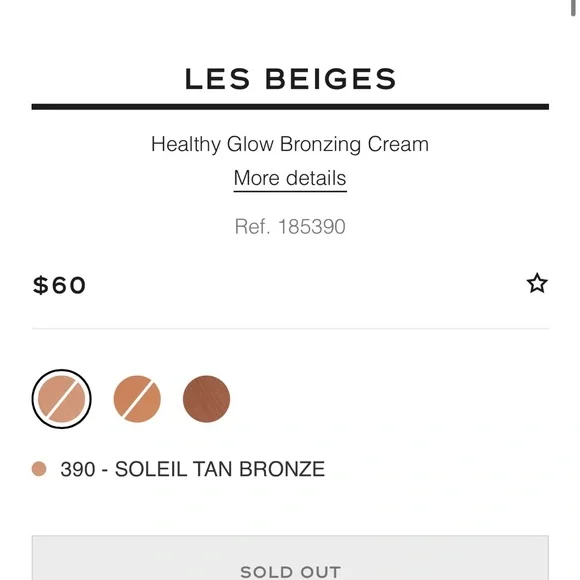Click the word BRONZE in shade name
The width and height of the screenshot is (580, 580).
click(x=282, y=469)
